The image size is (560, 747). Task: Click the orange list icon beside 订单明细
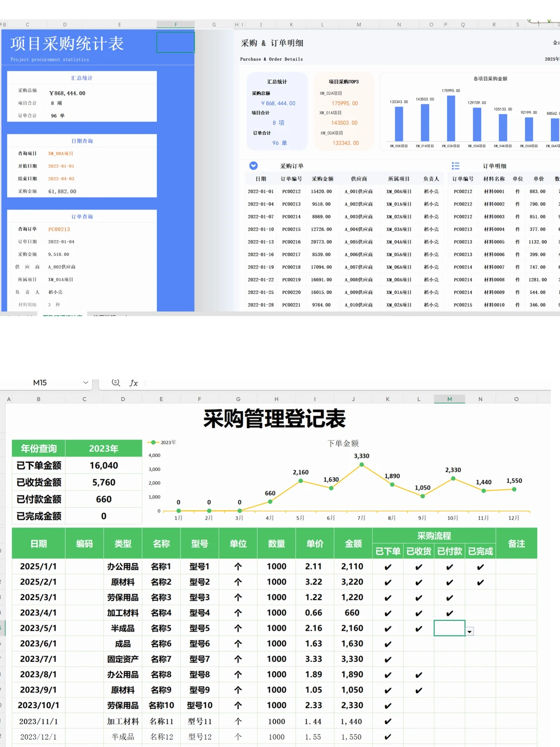pyautogui.click(x=456, y=166)
